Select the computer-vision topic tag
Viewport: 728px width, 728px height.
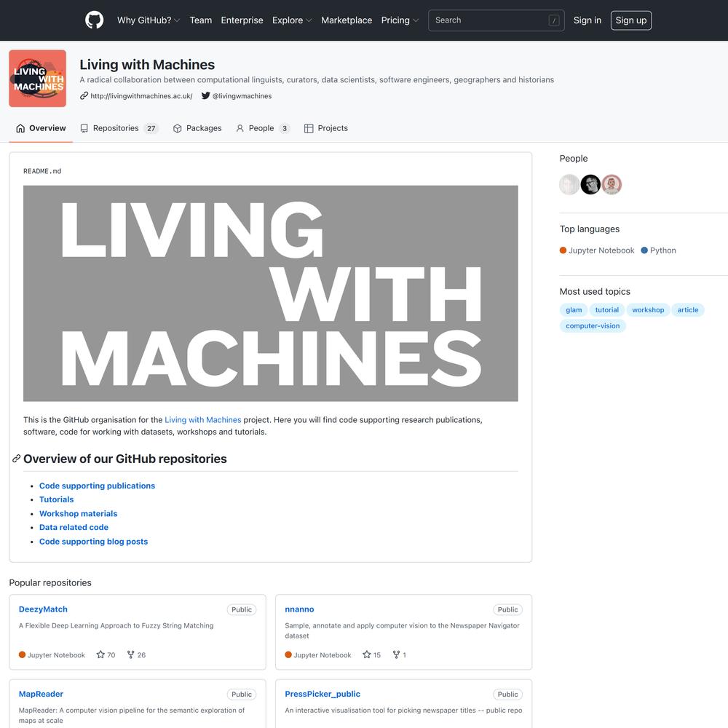coord(593,326)
